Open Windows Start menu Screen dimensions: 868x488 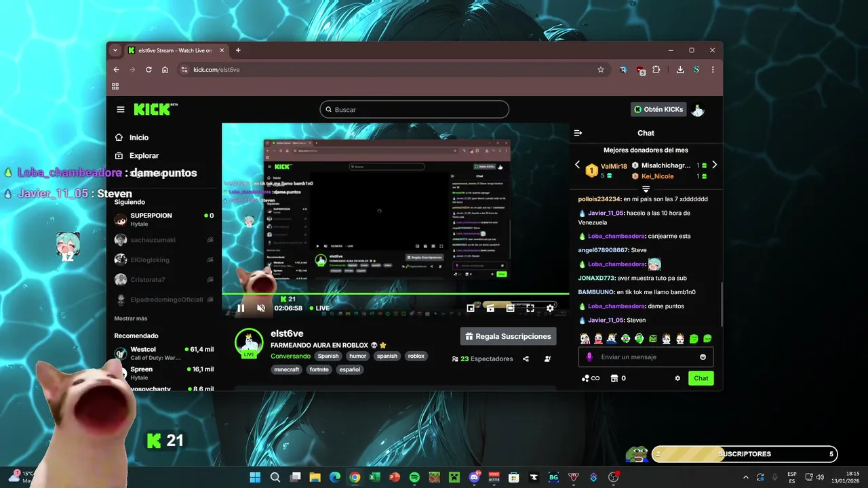[255, 477]
